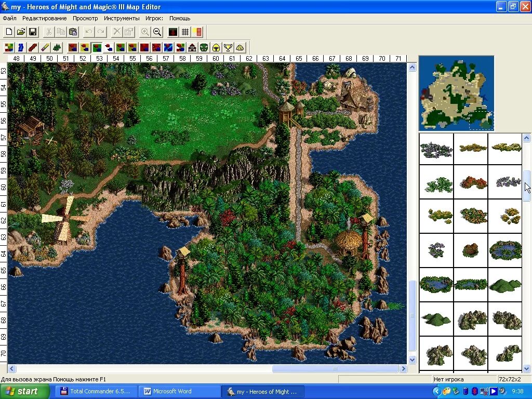Show sand terrain objects palette

pos(85,47)
